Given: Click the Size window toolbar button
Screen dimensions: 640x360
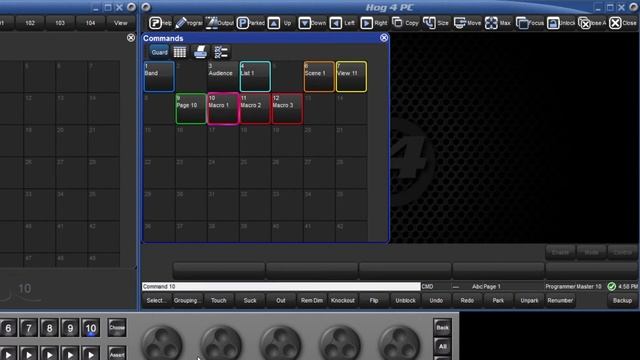Looking at the screenshot, I should click(x=436, y=23).
